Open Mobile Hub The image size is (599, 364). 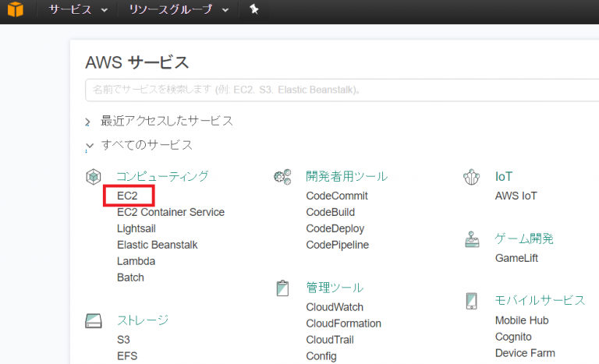522,320
